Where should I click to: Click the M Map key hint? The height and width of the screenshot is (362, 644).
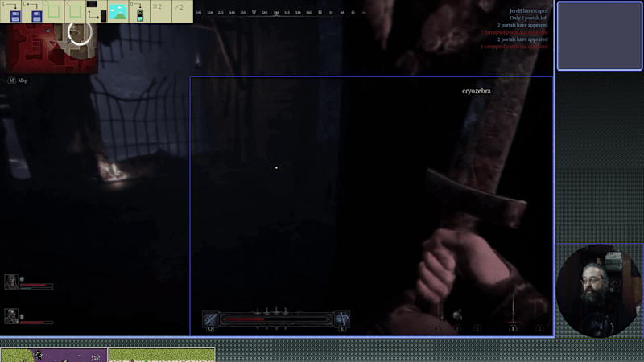coord(18,80)
